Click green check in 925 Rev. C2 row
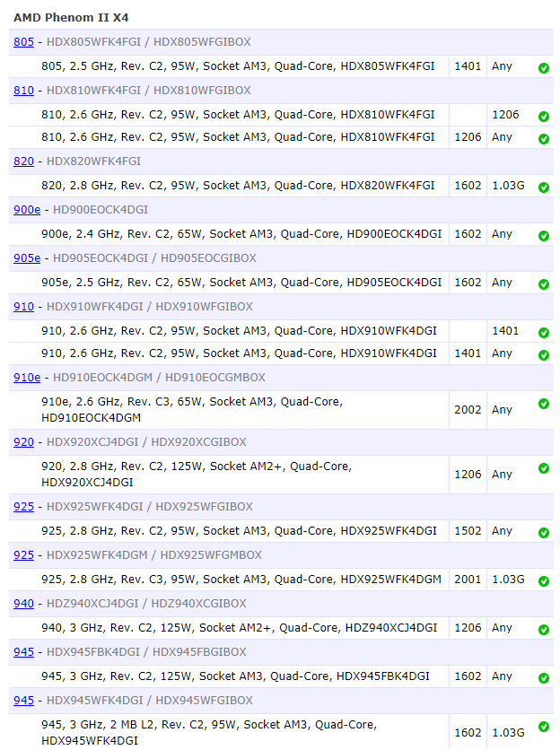This screenshot has width=560, height=750. click(x=544, y=532)
